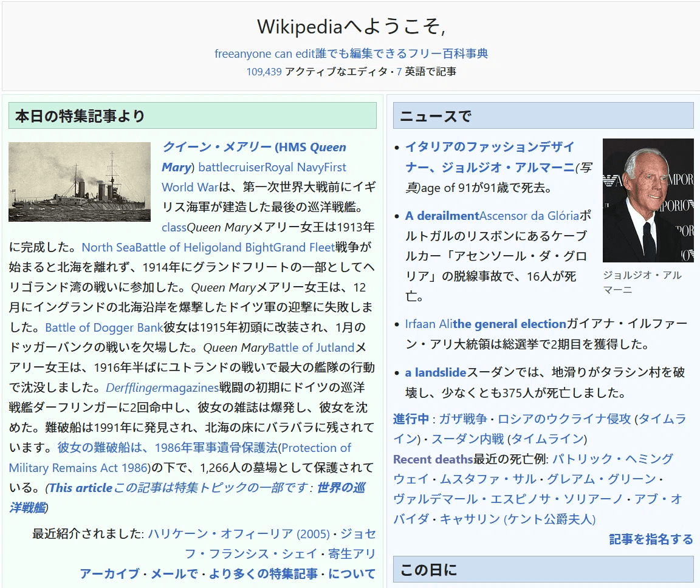Open 'the general election' link
This screenshot has width=700, height=588.
coord(509,324)
